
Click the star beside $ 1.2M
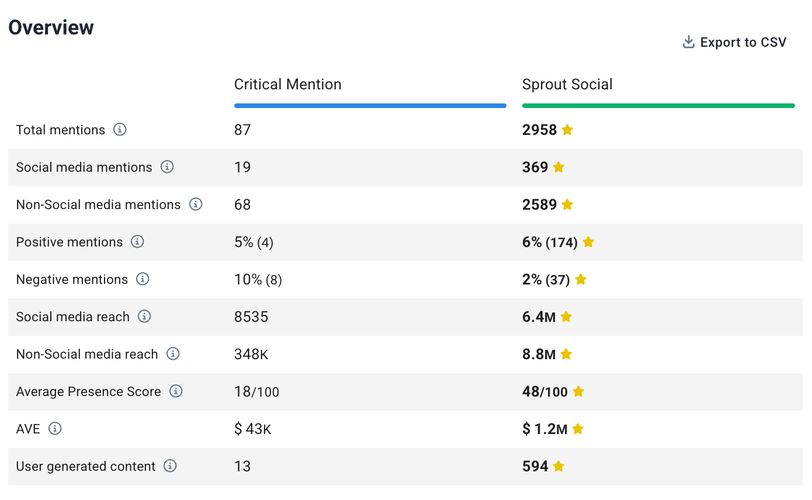pyautogui.click(x=578, y=429)
